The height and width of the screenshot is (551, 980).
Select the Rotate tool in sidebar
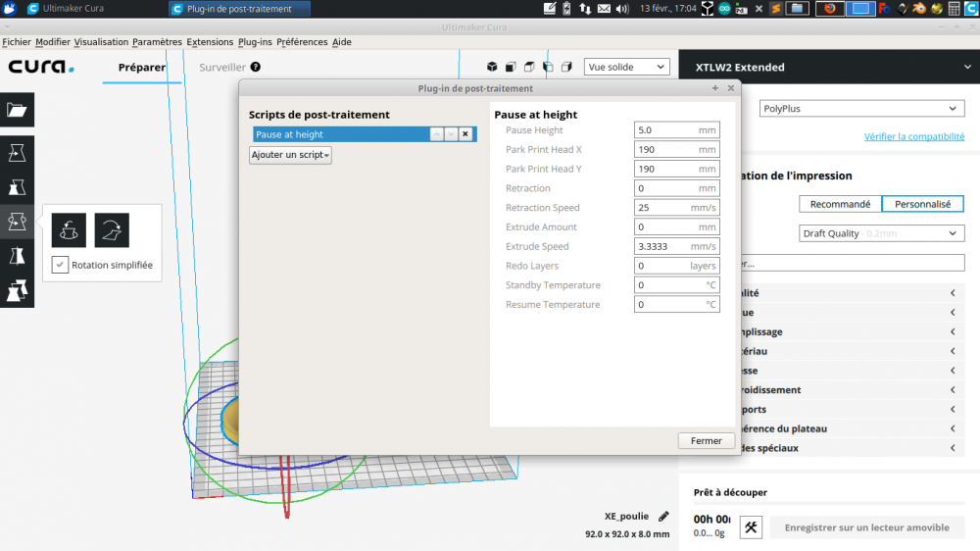pyautogui.click(x=17, y=222)
